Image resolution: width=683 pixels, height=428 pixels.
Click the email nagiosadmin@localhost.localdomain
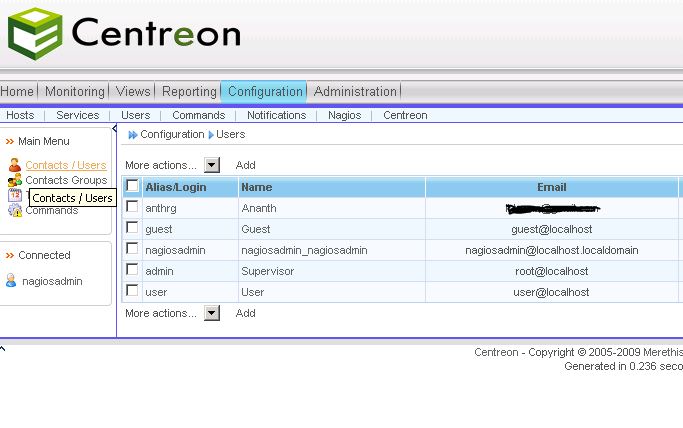tap(551, 250)
